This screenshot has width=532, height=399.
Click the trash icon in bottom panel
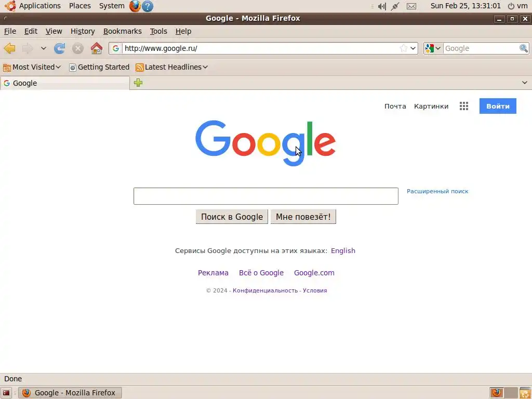coord(525,393)
